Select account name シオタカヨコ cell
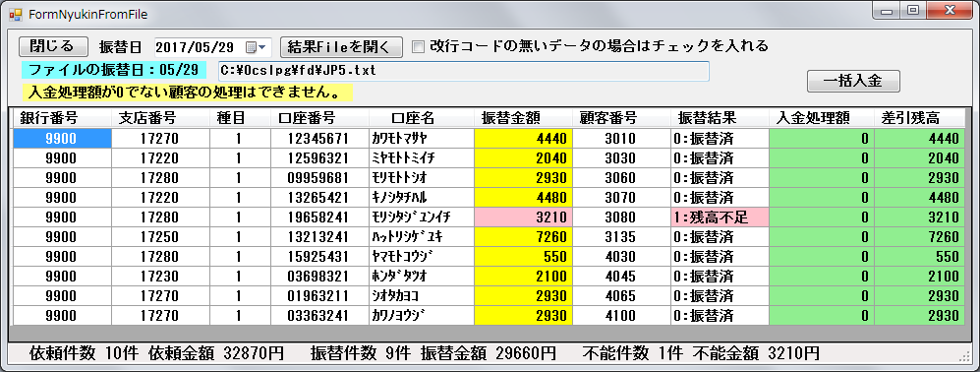 422,295
